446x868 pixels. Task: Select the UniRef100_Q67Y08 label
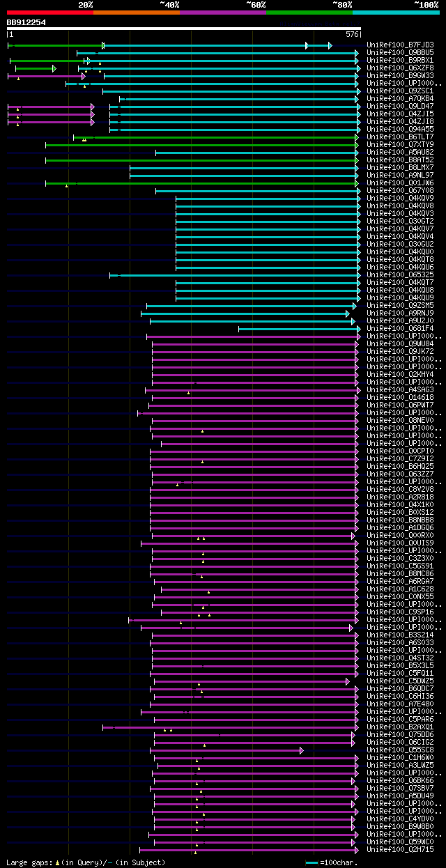[400, 190]
